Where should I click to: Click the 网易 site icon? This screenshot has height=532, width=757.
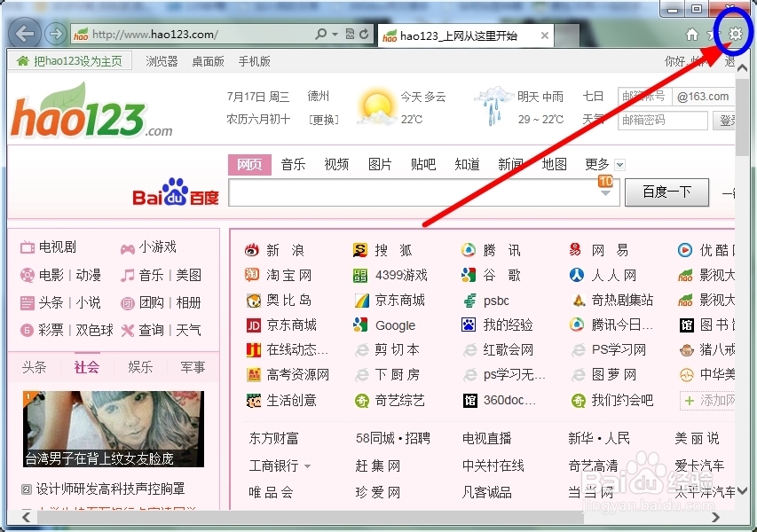[x=575, y=250]
